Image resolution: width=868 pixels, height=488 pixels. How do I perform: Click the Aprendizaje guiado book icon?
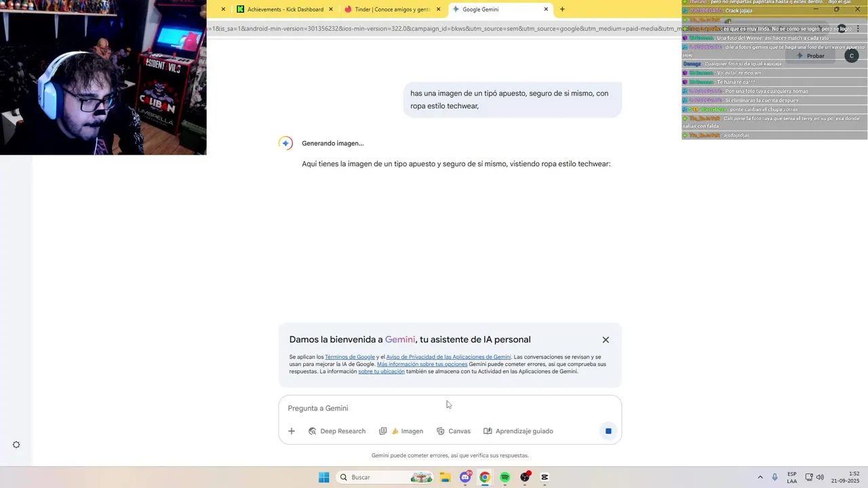click(488, 431)
